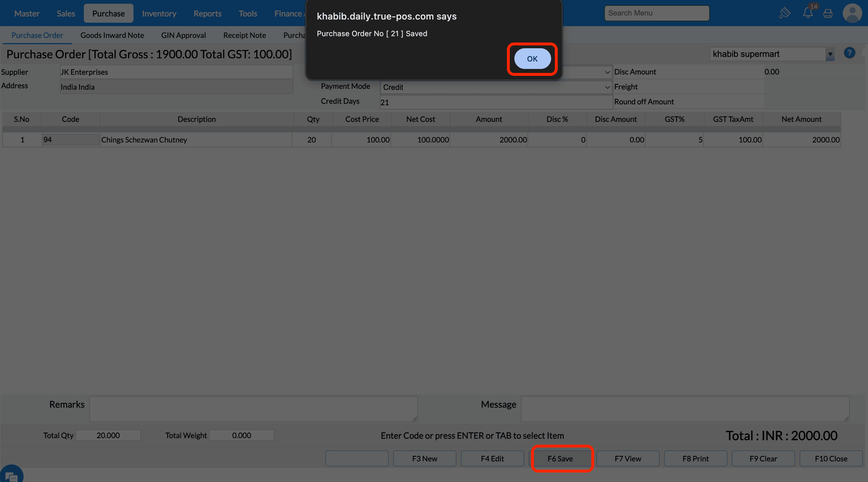
Task: Open the chat bubble widget
Action: pyautogui.click(x=11, y=476)
